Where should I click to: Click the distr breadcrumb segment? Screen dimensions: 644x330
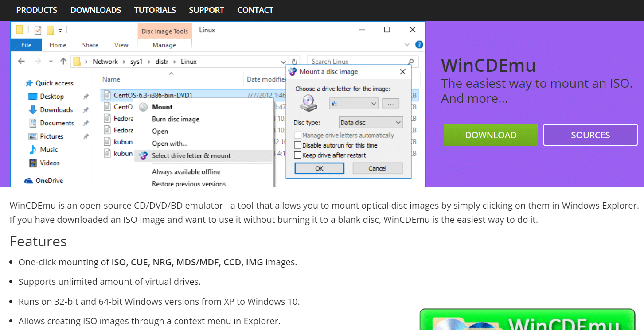162,62
